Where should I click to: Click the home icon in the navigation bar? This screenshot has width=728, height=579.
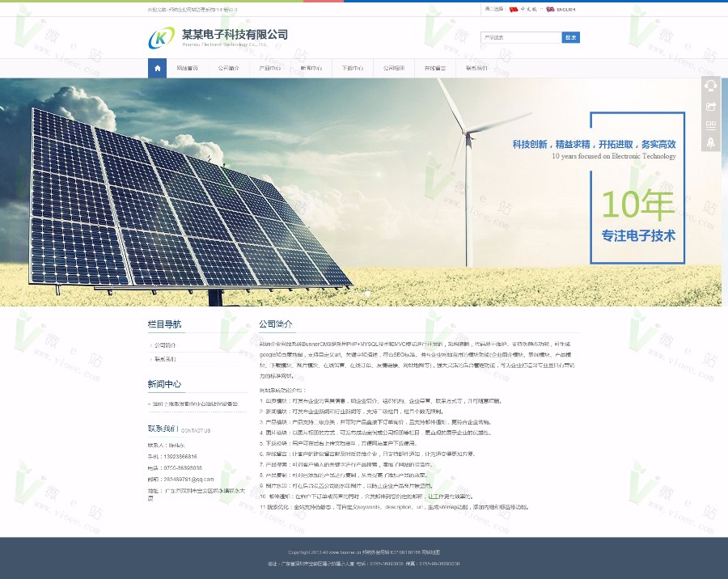point(157,69)
